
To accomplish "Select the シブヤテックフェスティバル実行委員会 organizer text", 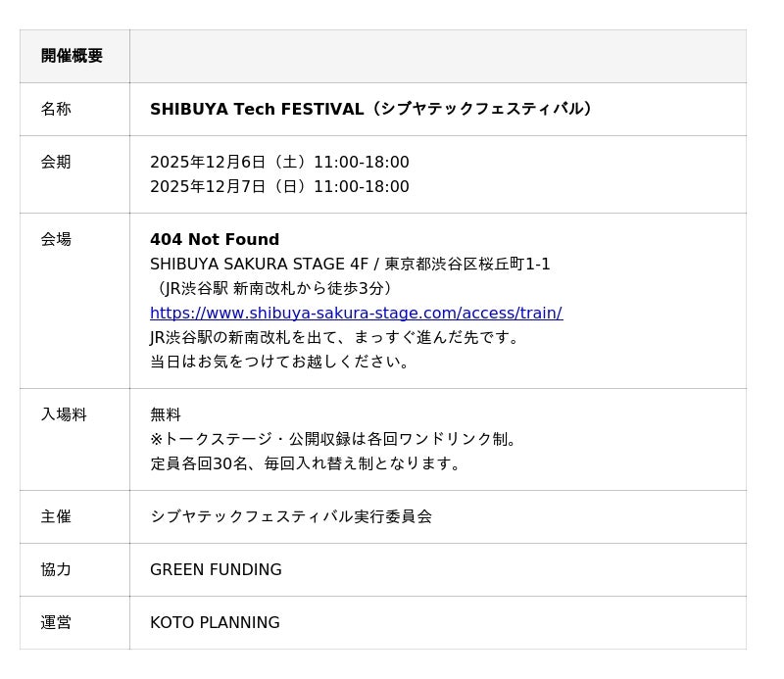I will [x=291, y=516].
